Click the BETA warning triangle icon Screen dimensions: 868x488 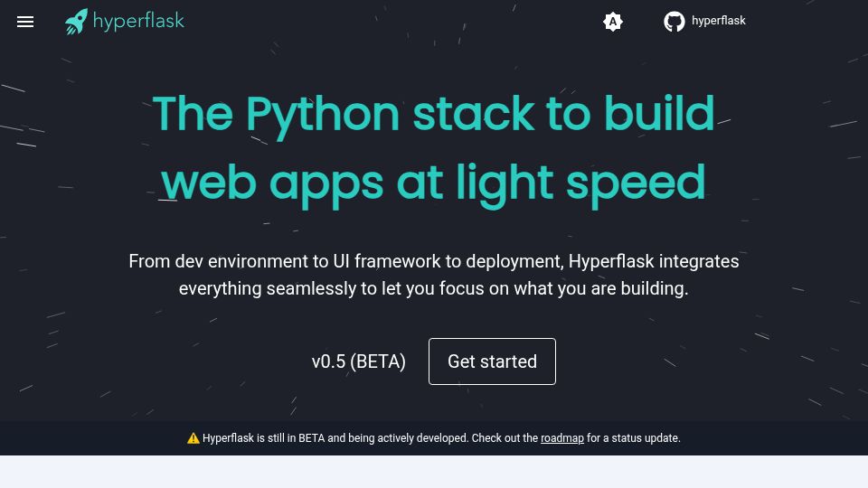point(193,438)
